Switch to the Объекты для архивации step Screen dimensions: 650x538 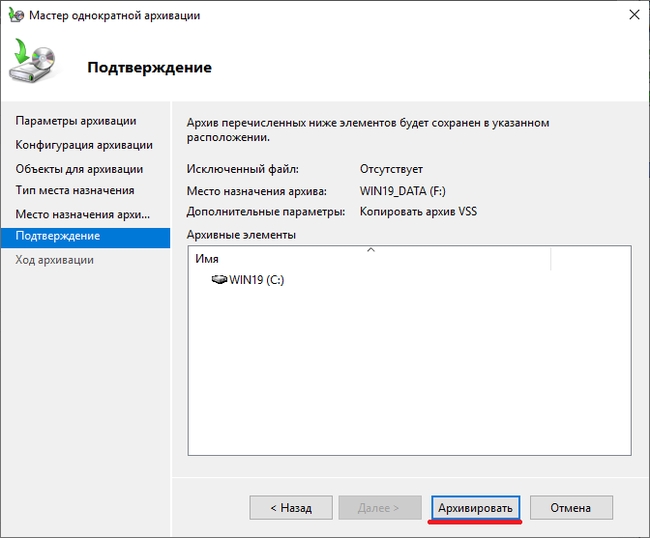[79, 169]
